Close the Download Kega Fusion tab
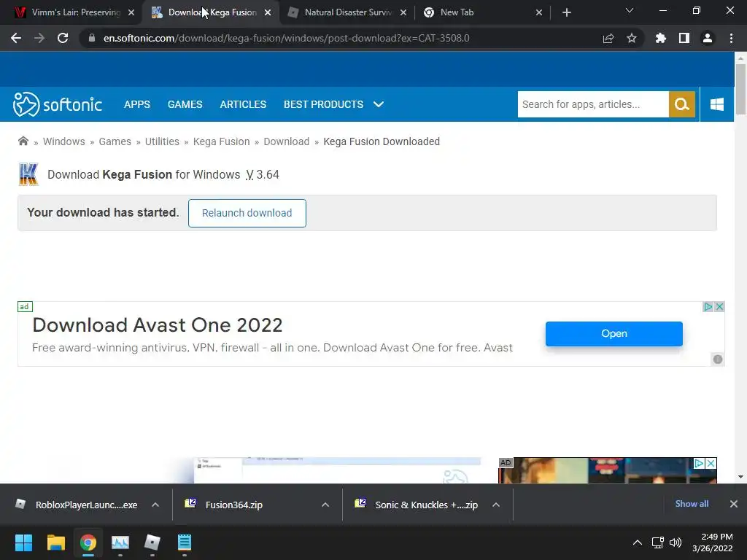The height and width of the screenshot is (560, 747). [x=268, y=12]
